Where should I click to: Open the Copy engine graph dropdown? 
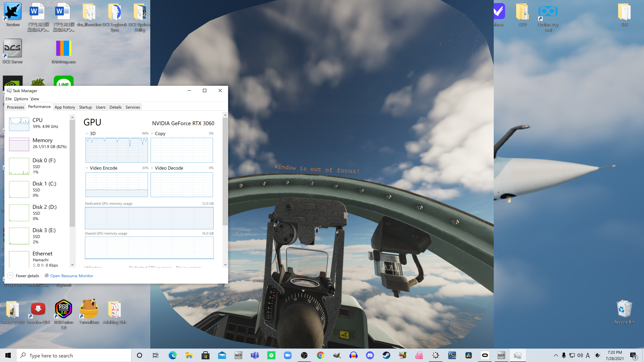click(x=152, y=133)
